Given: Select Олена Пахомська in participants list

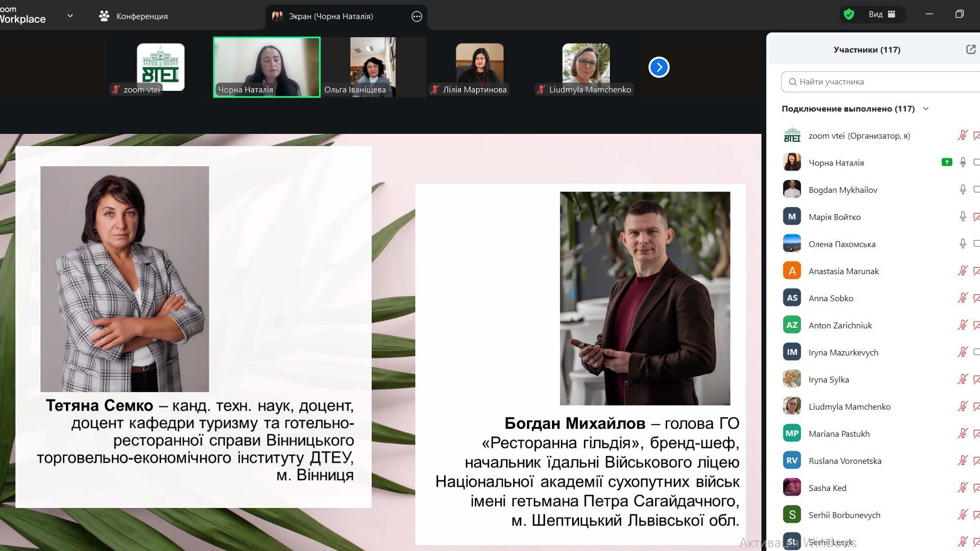Looking at the screenshot, I should 842,244.
